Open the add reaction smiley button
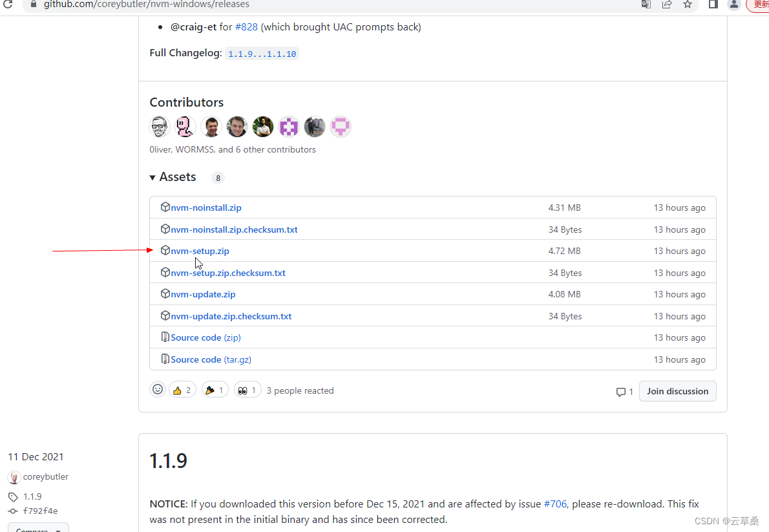 (158, 390)
